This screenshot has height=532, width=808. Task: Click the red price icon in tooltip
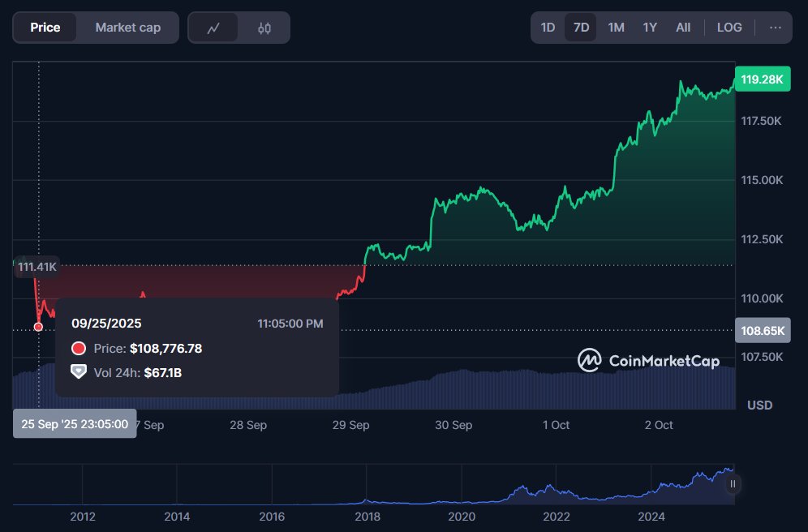[79, 349]
